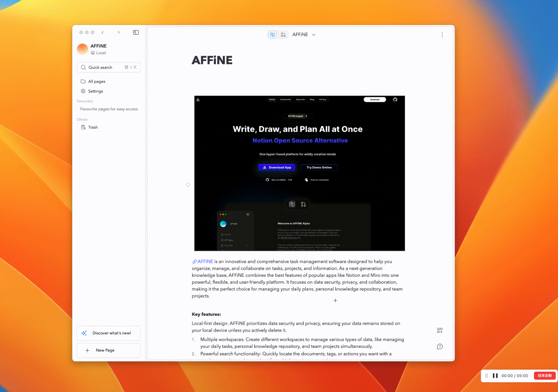Click the sparkle icon in Discover what's new

84,333
